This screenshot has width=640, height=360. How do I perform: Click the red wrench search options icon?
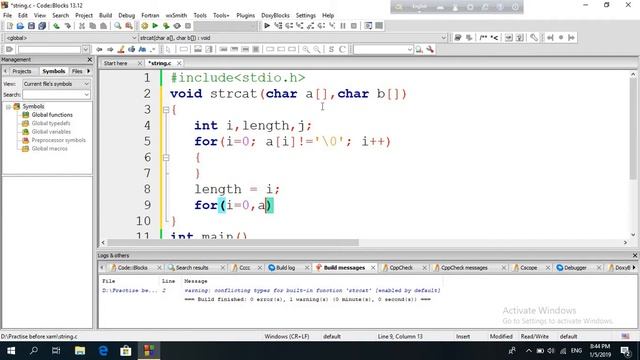pos(430,49)
